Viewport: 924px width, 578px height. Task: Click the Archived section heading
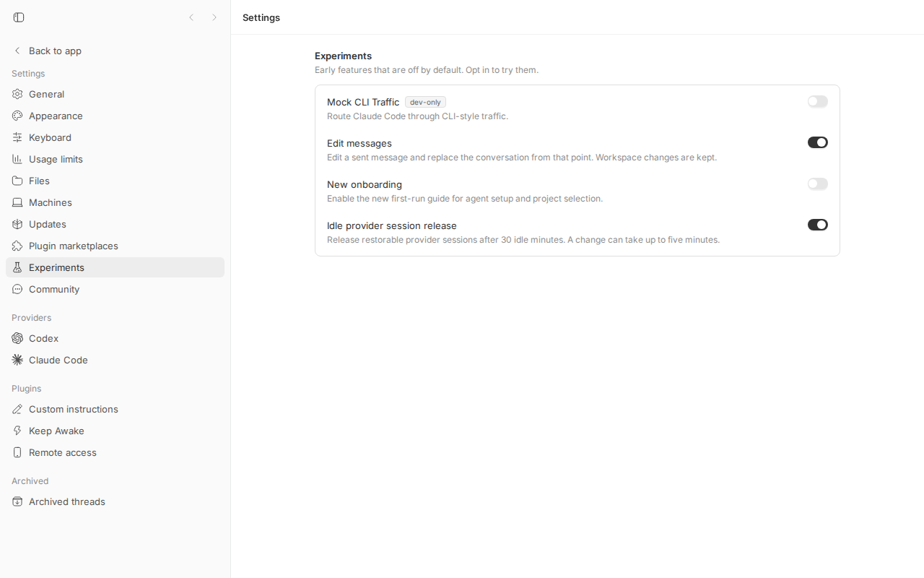click(30, 481)
